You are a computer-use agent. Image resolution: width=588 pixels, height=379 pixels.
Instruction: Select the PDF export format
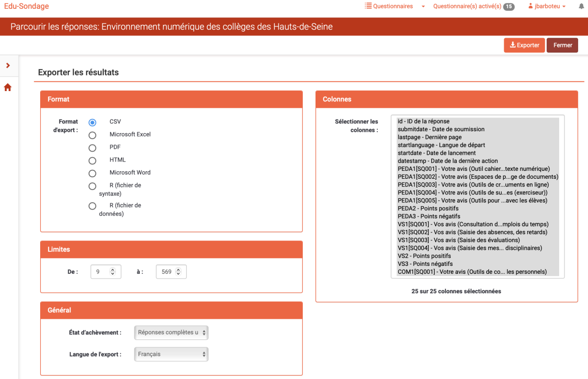92,148
